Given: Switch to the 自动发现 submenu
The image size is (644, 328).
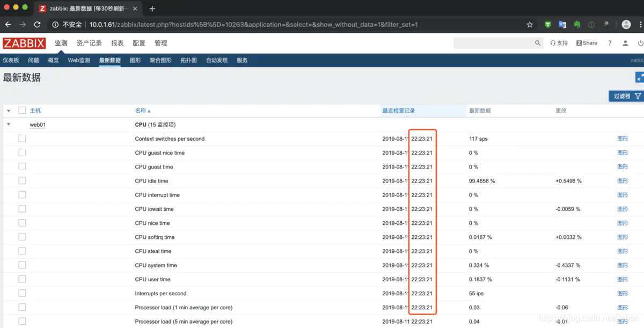Looking at the screenshot, I should (x=217, y=61).
